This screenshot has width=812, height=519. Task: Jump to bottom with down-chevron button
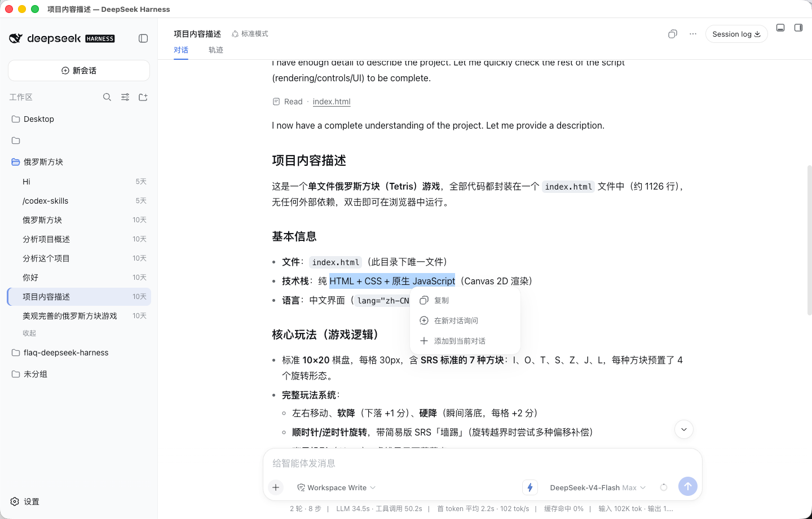pyautogui.click(x=684, y=429)
